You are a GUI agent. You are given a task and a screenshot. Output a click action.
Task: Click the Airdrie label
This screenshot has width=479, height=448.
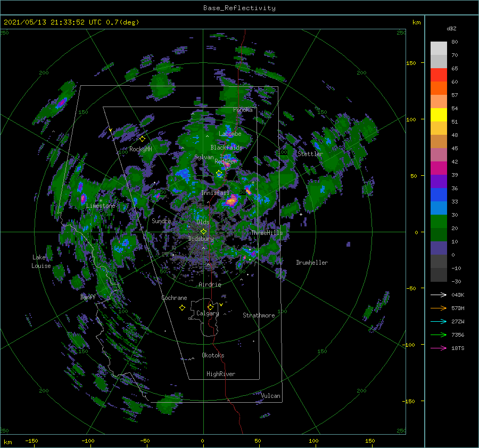[210, 284]
